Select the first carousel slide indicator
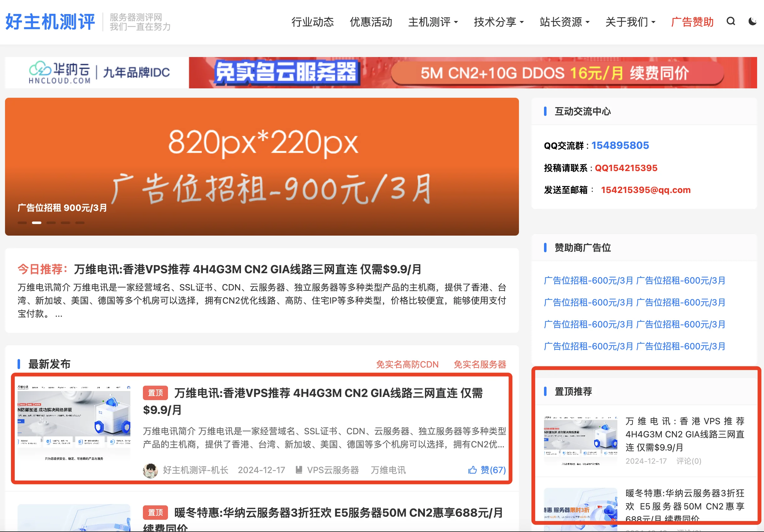The width and height of the screenshot is (764, 532). click(x=22, y=222)
